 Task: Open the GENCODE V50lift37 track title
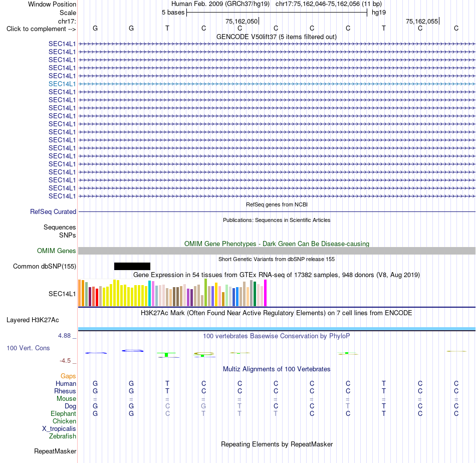(x=276, y=37)
